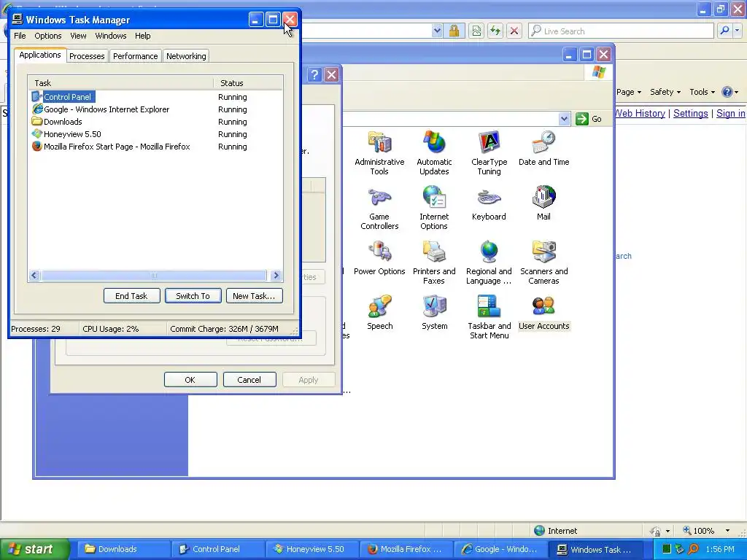Open the 100% zoom level dropdown
The image size is (747, 560).
(x=727, y=531)
